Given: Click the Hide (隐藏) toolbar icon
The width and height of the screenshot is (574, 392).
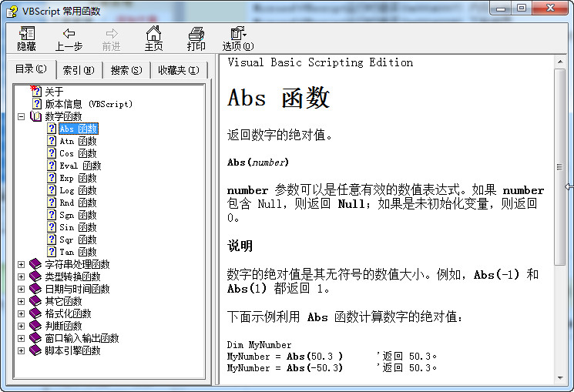Looking at the screenshot, I should pyautogui.click(x=27, y=33).
